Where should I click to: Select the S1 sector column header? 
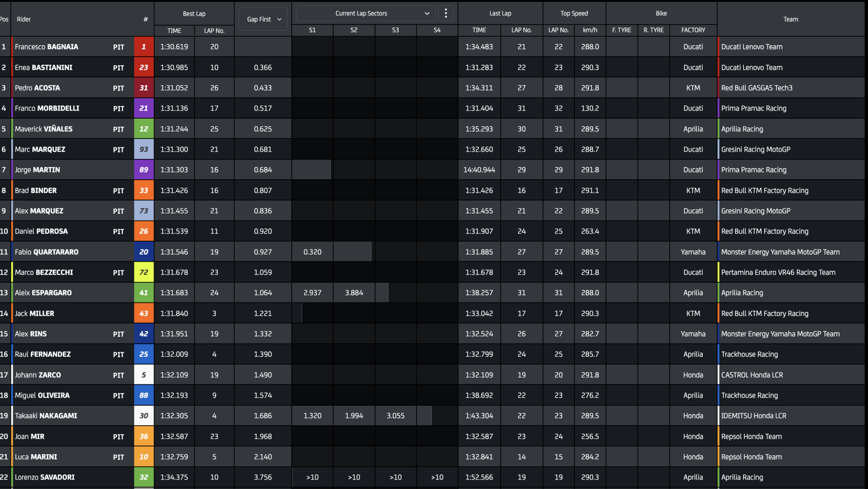click(x=312, y=30)
